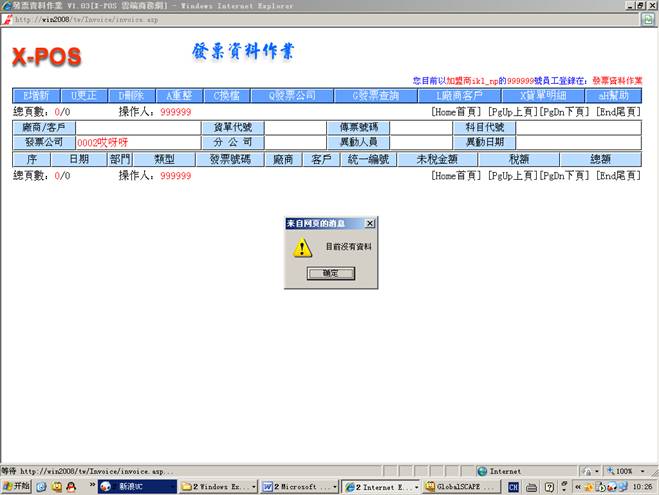Close the 来自网页的消息 dialog with X
The height and width of the screenshot is (495, 659).
tap(370, 223)
